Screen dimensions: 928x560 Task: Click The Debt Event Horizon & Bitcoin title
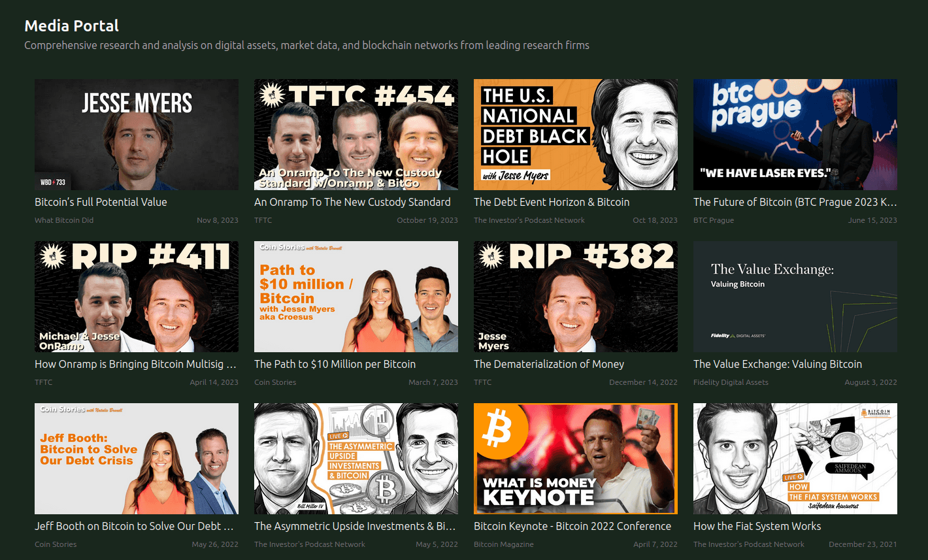552,202
